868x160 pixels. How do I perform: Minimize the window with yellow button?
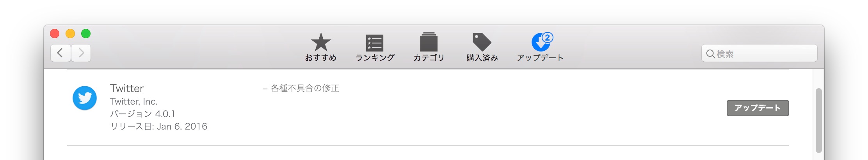pos(70,34)
